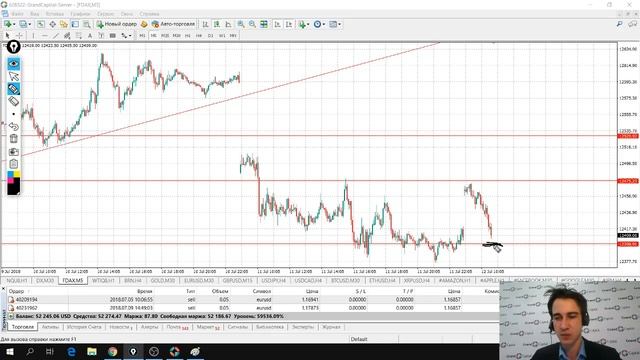This screenshot has width=640, height=360.
Task: Toggle the Terminal panel toolbar icon
Action: coord(75,24)
